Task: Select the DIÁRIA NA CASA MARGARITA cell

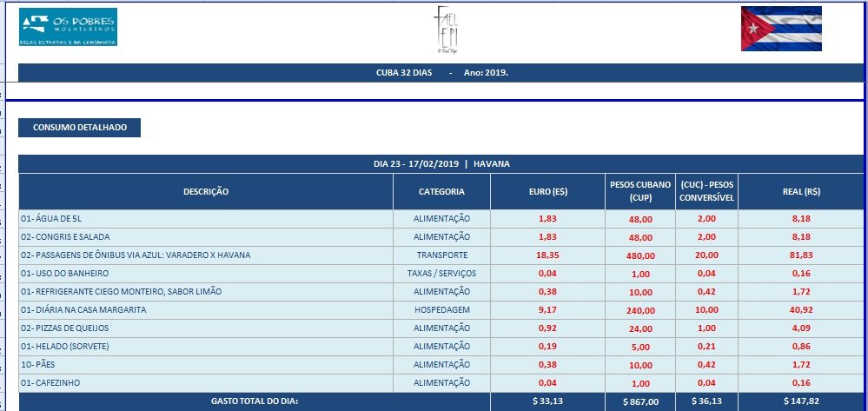Action: (206, 309)
